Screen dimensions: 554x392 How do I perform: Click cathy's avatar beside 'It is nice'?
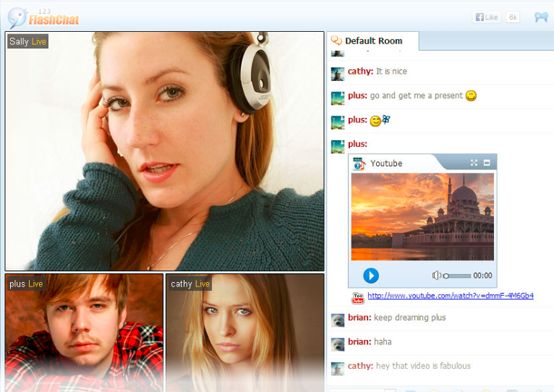(337, 74)
